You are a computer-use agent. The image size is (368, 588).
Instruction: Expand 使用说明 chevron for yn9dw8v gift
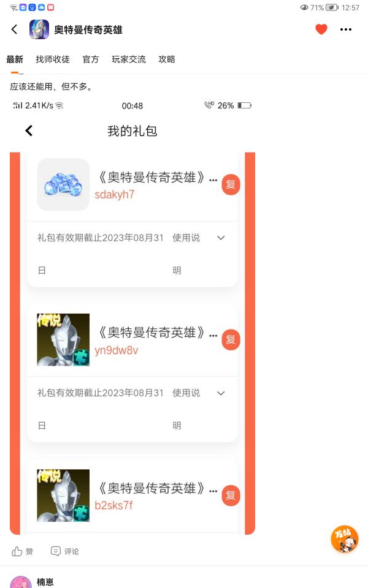coord(221,393)
